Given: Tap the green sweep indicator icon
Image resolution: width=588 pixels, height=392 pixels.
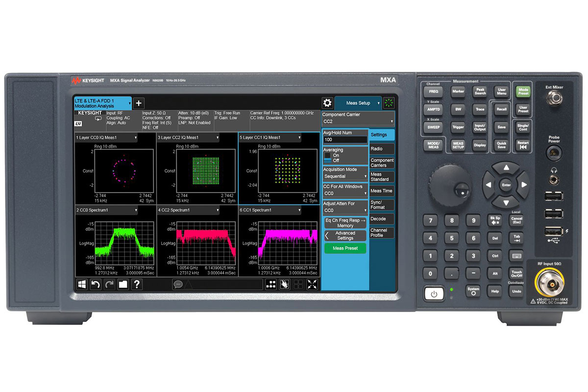Looking at the screenshot, I should 390,103.
